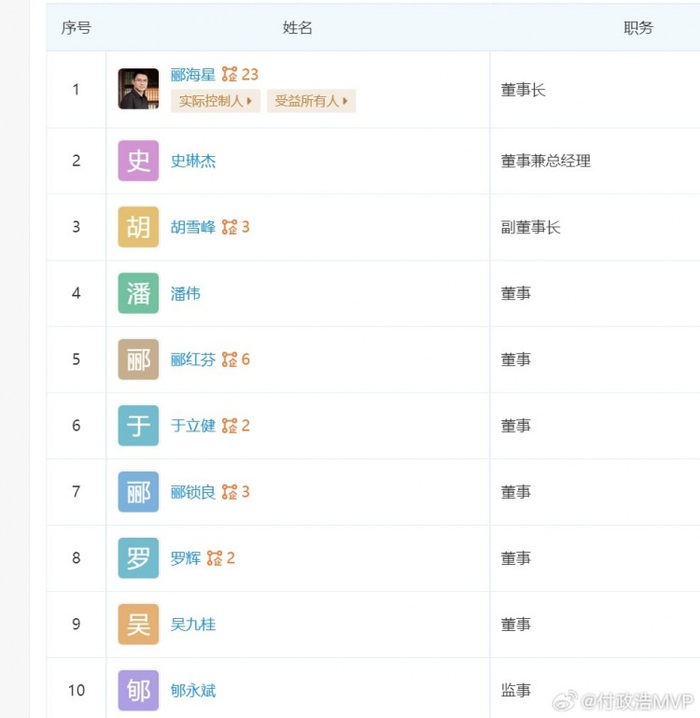
Task: Open the relations icon beside 郦锁良
Action: pyautogui.click(x=229, y=492)
